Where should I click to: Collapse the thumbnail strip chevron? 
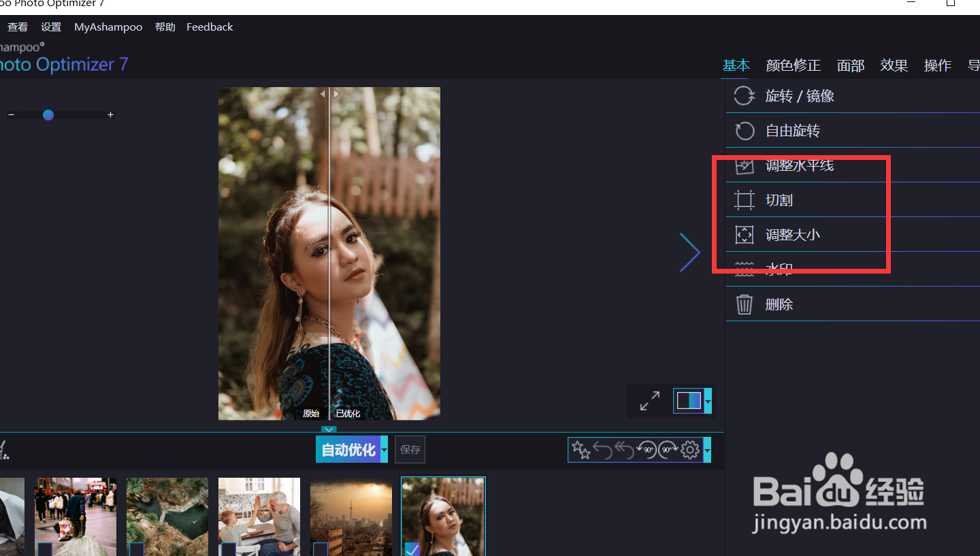coord(329,429)
